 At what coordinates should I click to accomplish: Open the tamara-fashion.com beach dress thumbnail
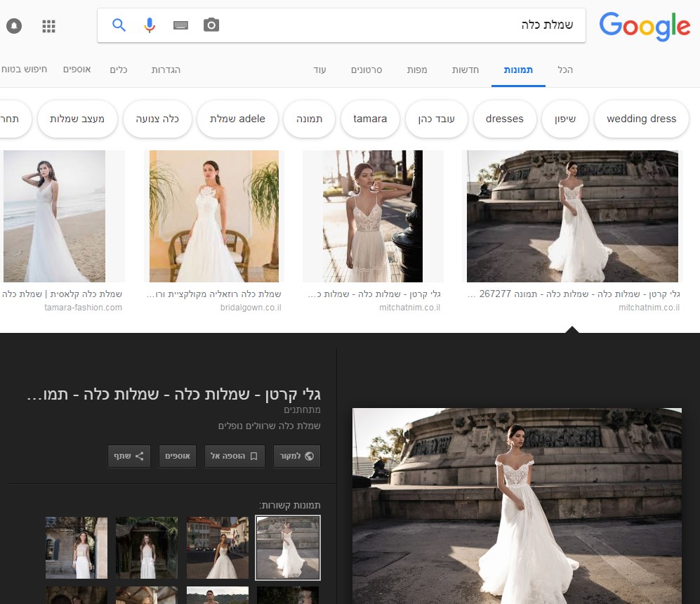(x=55, y=216)
